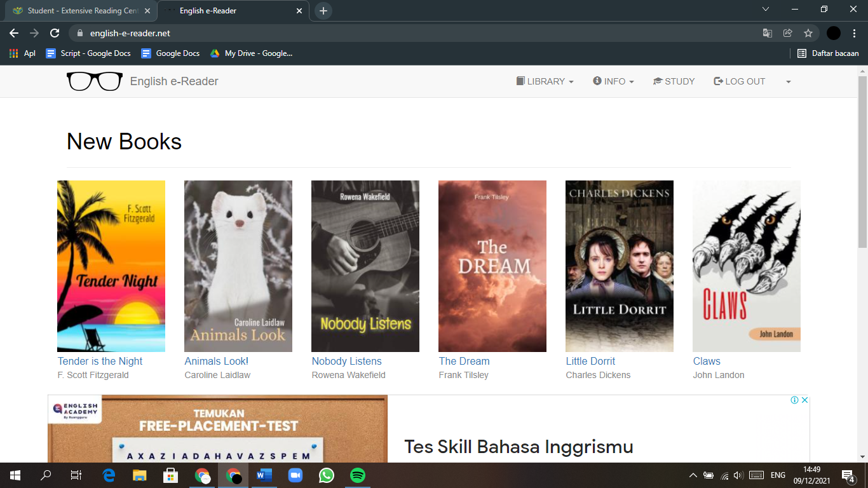Open the tab search chevron in Chrome
Image resolution: width=868 pixels, height=488 pixels.
(x=766, y=9)
